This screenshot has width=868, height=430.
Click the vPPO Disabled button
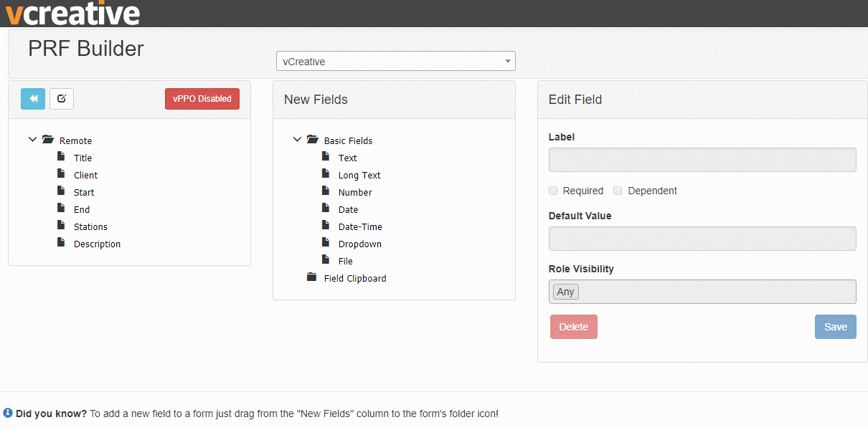pyautogui.click(x=202, y=99)
